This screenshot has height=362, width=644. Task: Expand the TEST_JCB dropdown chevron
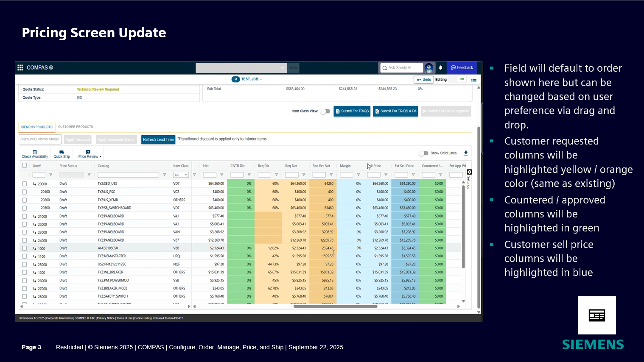click(x=261, y=79)
